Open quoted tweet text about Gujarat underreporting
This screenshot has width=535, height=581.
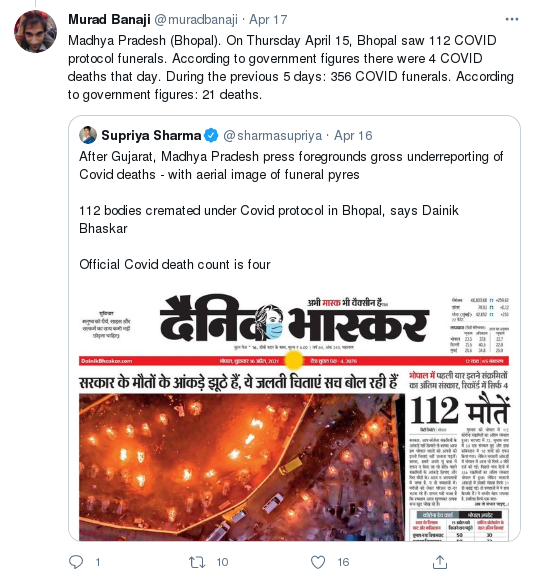tap(291, 165)
